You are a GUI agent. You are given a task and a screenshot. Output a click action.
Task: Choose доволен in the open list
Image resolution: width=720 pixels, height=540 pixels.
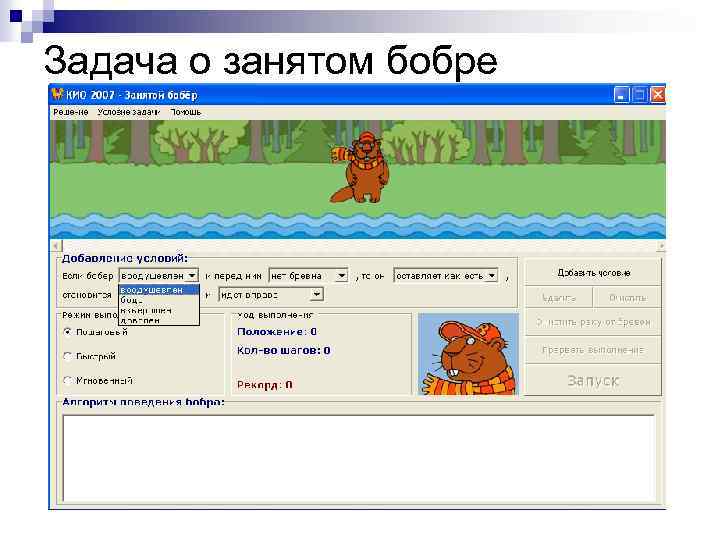[x=159, y=320]
